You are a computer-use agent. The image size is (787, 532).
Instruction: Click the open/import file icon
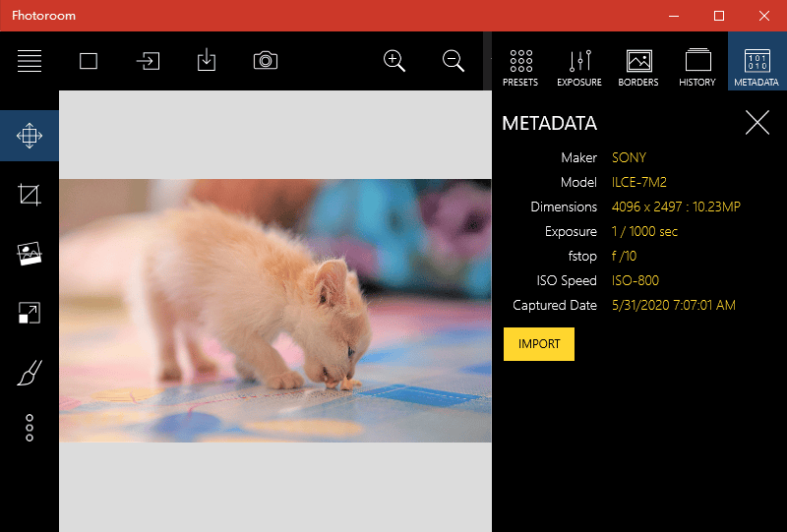tap(148, 61)
